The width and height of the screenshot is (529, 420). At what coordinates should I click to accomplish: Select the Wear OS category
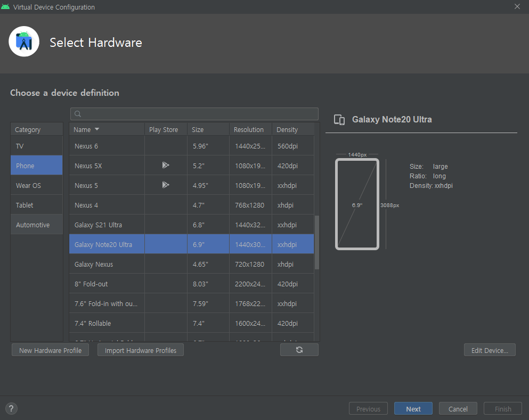pos(36,185)
